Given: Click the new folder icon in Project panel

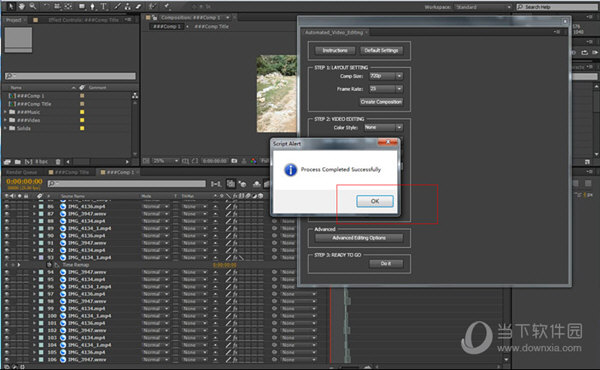Looking at the screenshot, I should [x=18, y=162].
